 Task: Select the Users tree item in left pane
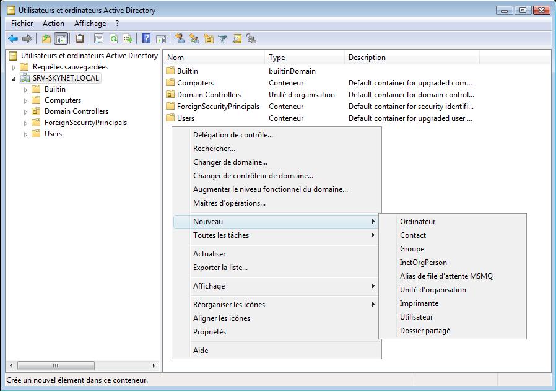pyautogui.click(x=53, y=134)
